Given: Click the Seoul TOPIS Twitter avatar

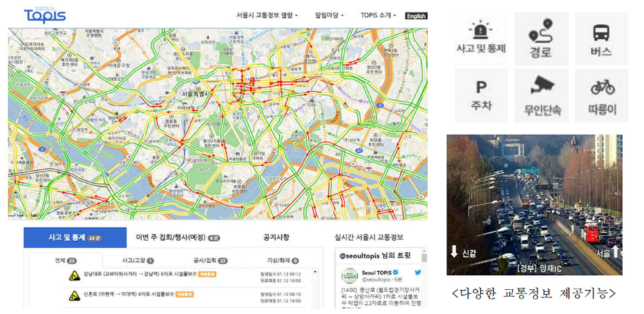Looking at the screenshot, I should 350,275.
